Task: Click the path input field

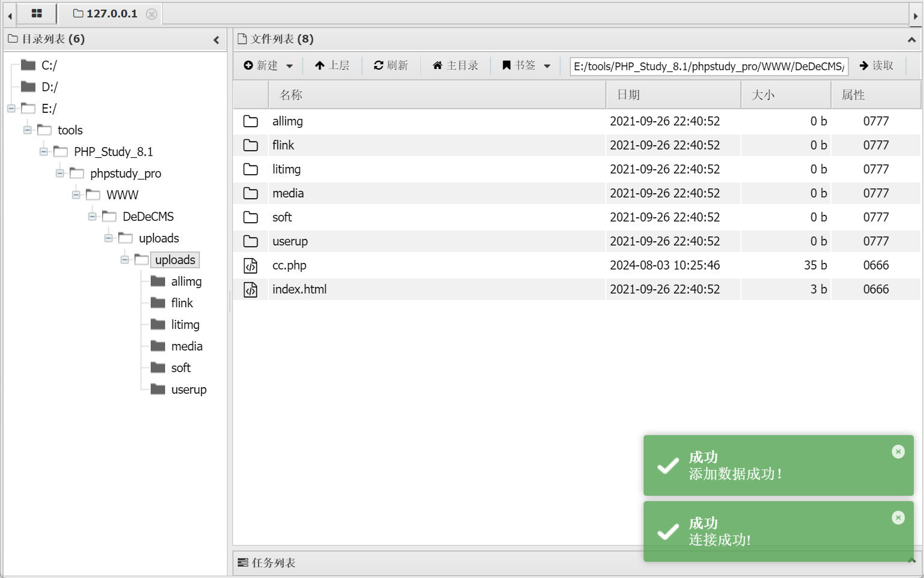Action: pos(709,66)
